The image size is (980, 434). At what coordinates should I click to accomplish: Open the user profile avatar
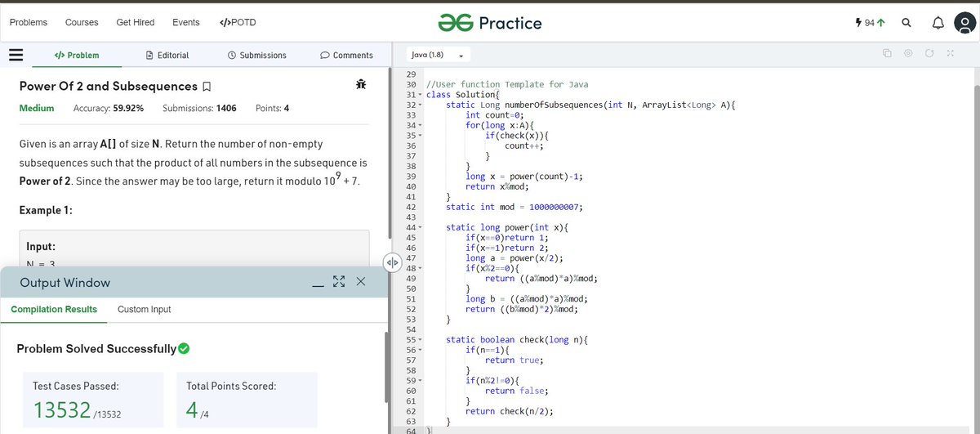964,25
